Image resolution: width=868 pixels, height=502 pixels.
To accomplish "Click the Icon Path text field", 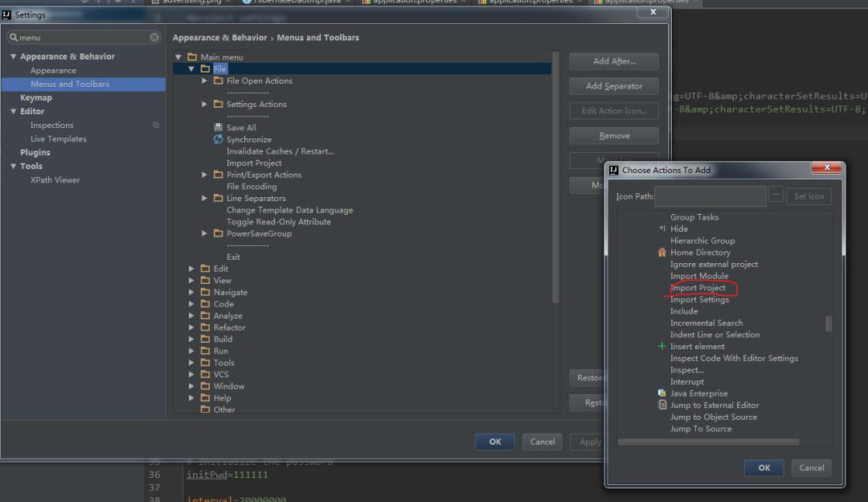I will point(710,196).
